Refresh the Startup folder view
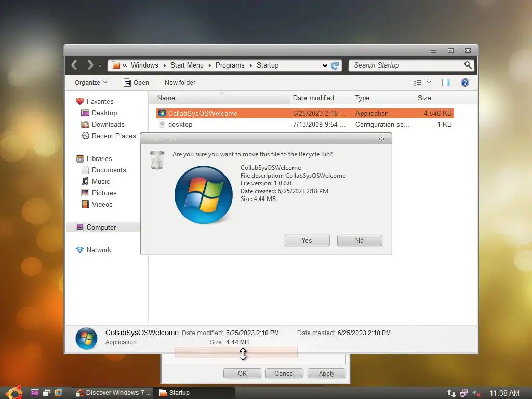Screen dimensions: 532x399 point(335,65)
